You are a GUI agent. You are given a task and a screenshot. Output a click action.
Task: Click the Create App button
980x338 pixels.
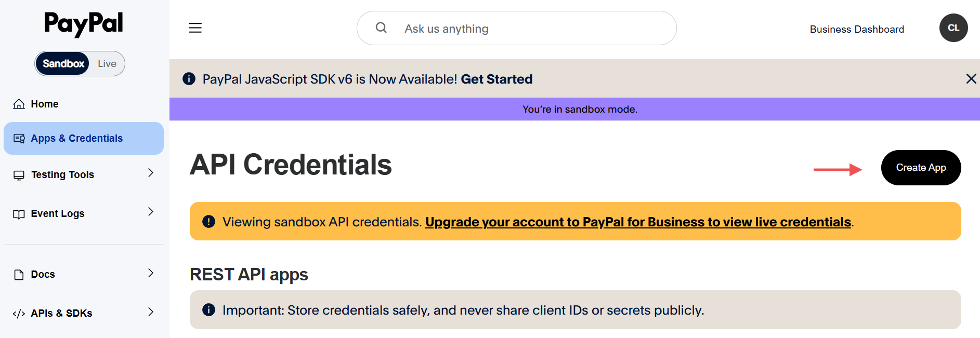coord(920,168)
